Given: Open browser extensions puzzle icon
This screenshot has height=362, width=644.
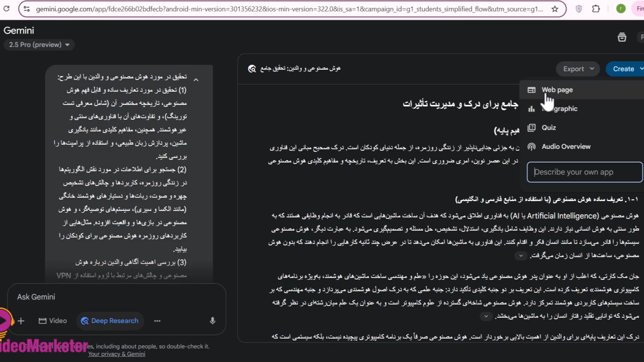Looking at the screenshot, I should pyautogui.click(x=596, y=9).
